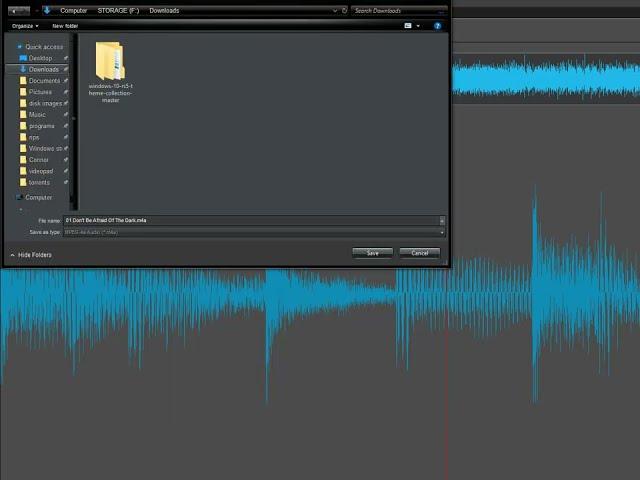Select Quick access in navigation pane
This screenshot has width=640, height=480.
[44, 47]
